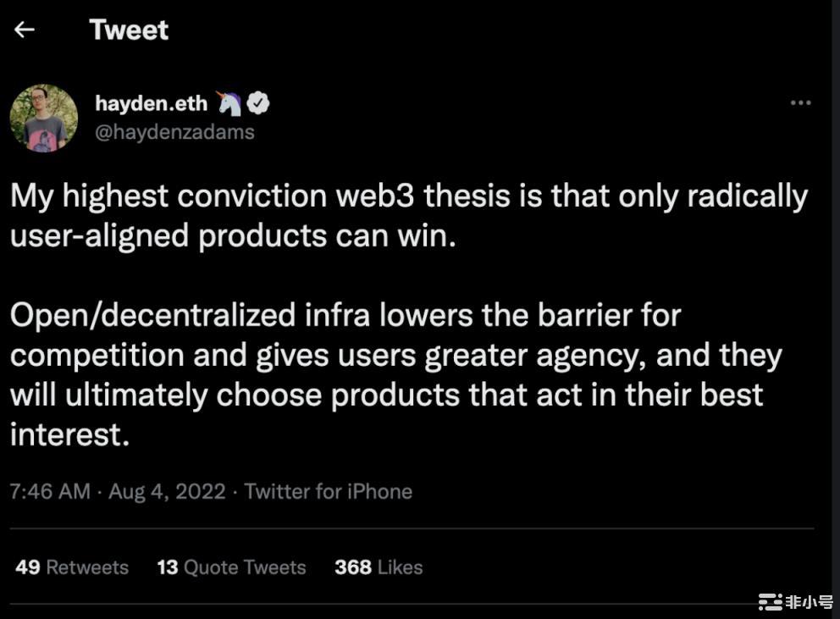
Task: Click the 7:46 AM time
Action: pos(50,491)
